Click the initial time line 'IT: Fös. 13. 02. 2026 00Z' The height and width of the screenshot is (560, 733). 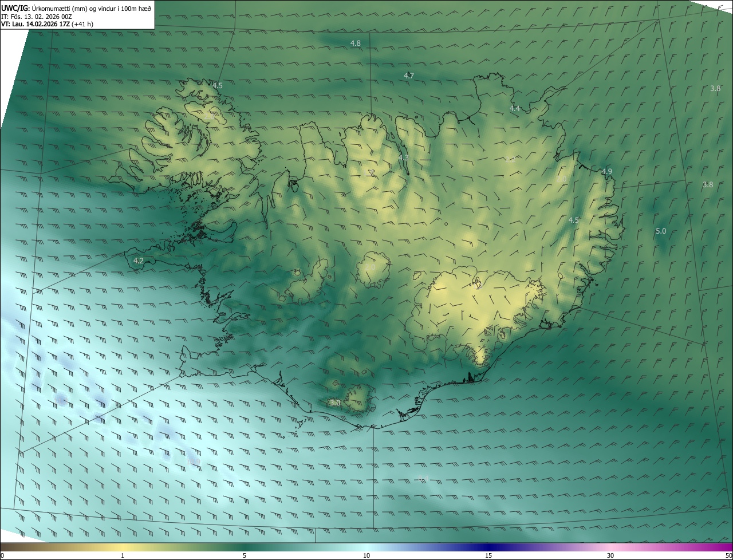[x=37, y=17]
